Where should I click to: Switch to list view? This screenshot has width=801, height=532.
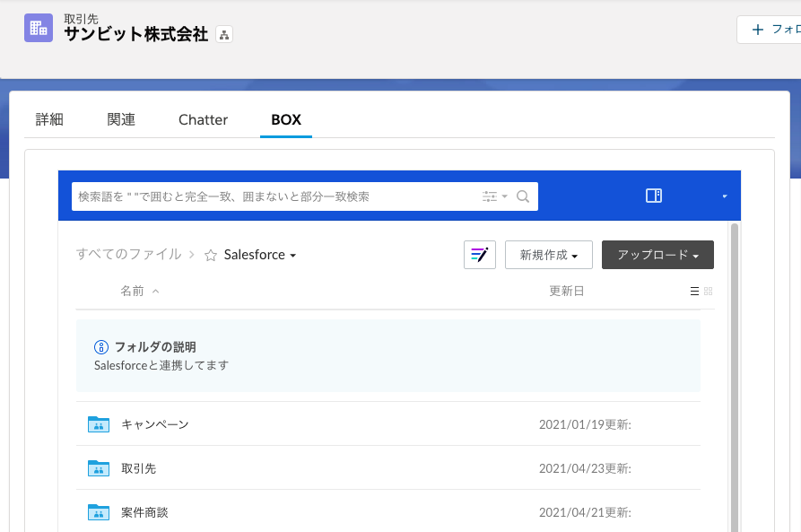point(694,292)
